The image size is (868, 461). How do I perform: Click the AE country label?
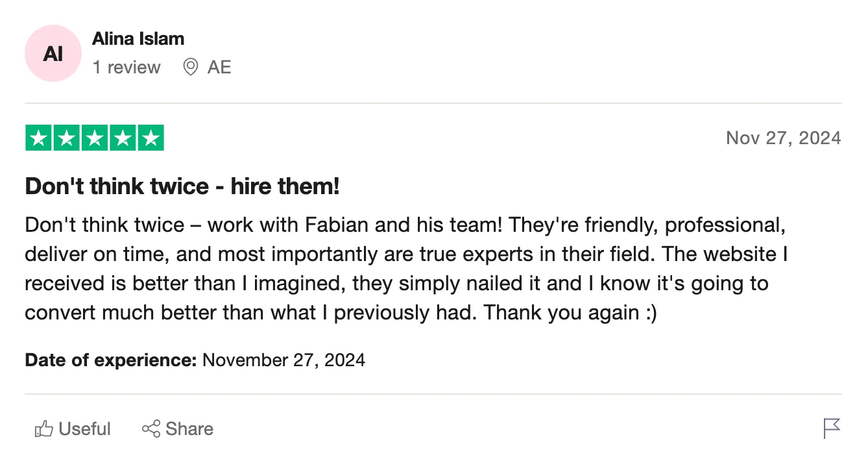[219, 68]
